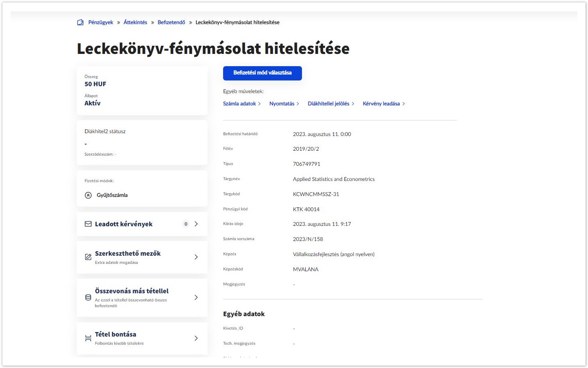Click the Tétel bontása card title

[116, 334]
